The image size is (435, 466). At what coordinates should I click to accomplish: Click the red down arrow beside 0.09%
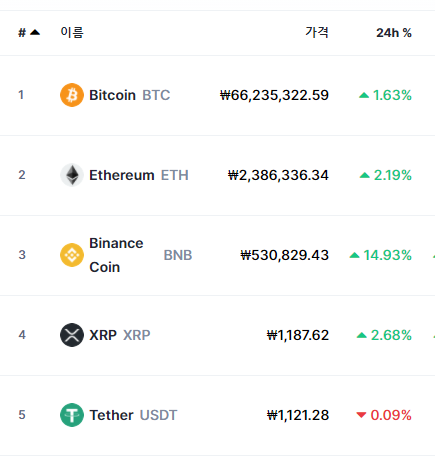(x=361, y=415)
